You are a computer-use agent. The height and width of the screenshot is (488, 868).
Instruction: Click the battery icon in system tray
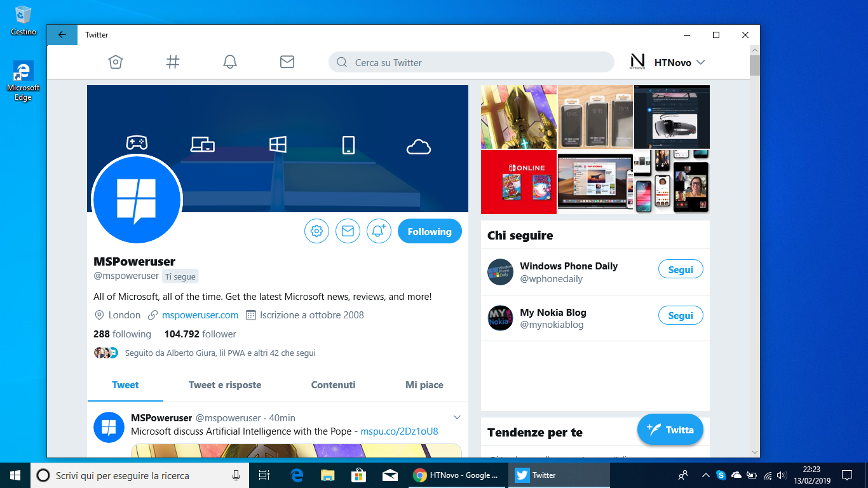tap(752, 475)
